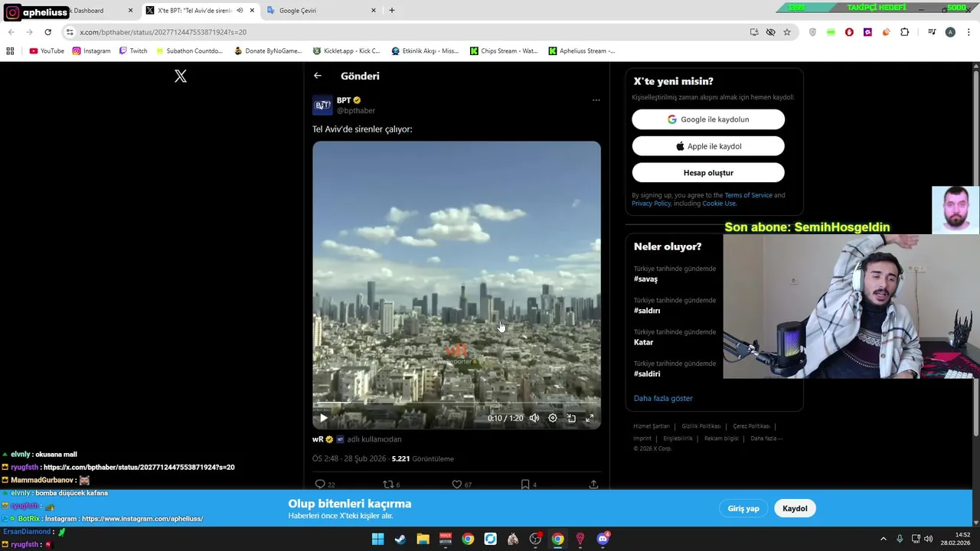The image size is (980, 551).
Task: Open the Terms of Service link
Action: (x=748, y=195)
